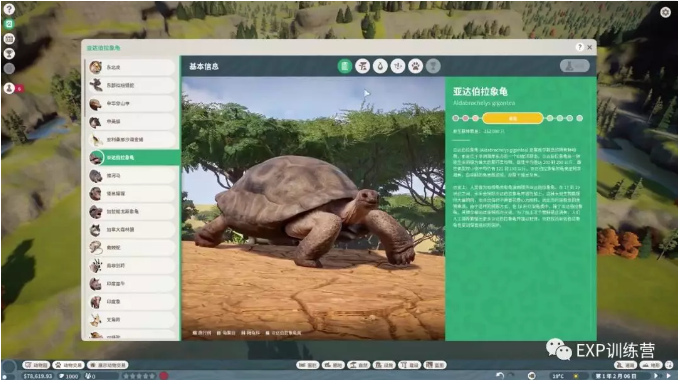Select 东北虎 in the animal list
678x380 pixels.
(132, 67)
